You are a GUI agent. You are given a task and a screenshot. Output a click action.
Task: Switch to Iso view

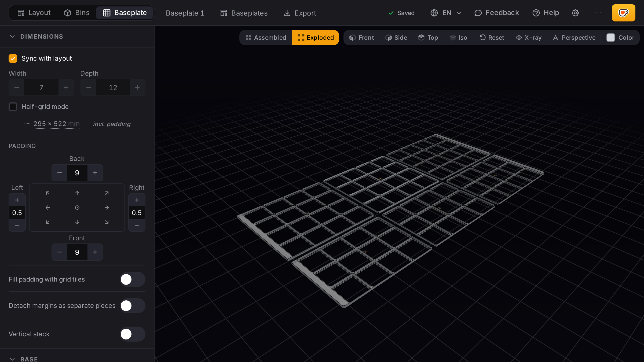[x=459, y=38]
